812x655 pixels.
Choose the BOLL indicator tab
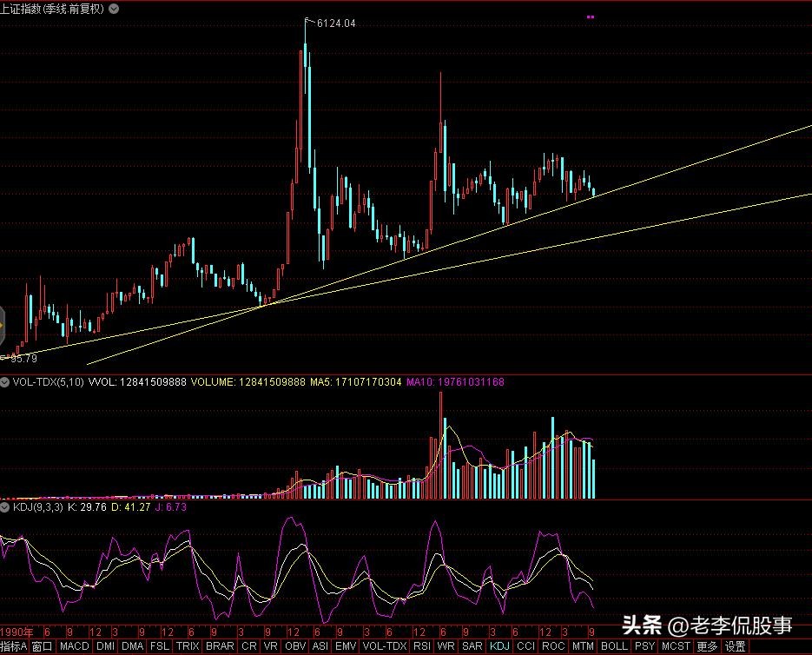click(x=614, y=647)
